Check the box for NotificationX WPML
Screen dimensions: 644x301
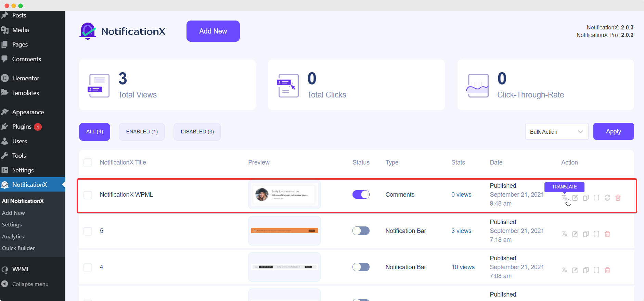88,195
